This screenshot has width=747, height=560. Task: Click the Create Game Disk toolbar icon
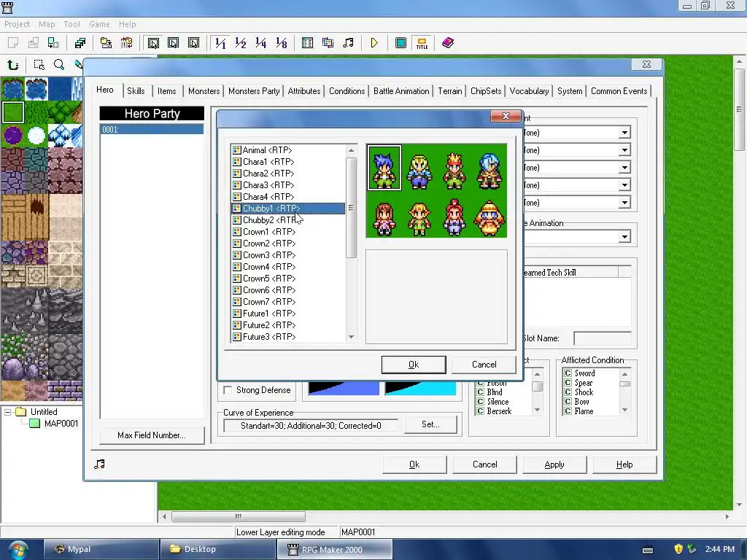pos(80,43)
